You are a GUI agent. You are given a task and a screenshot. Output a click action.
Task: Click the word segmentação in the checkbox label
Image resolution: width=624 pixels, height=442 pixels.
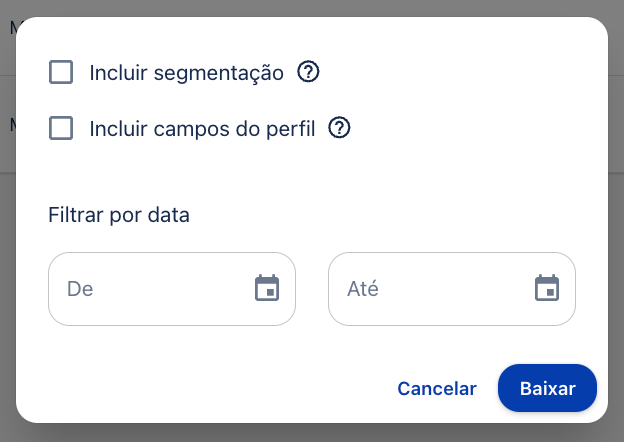coord(218,74)
